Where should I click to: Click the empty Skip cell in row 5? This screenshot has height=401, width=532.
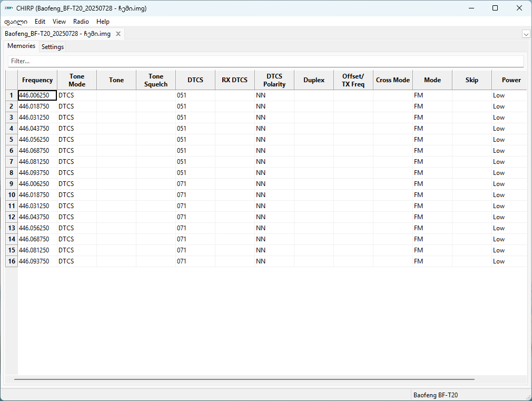(472, 140)
